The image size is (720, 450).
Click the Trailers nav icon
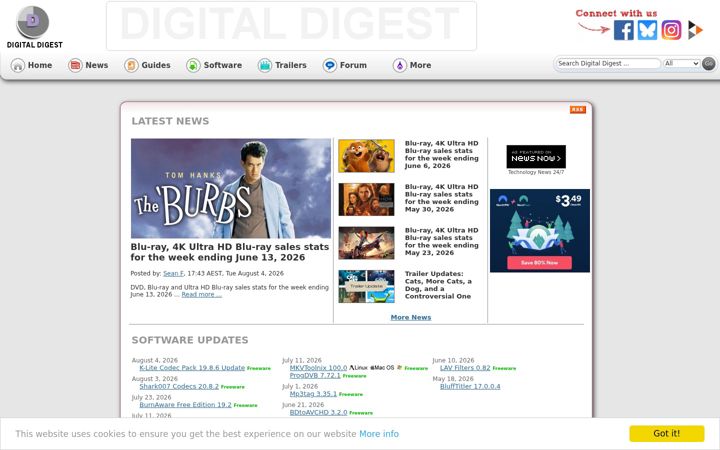click(264, 65)
